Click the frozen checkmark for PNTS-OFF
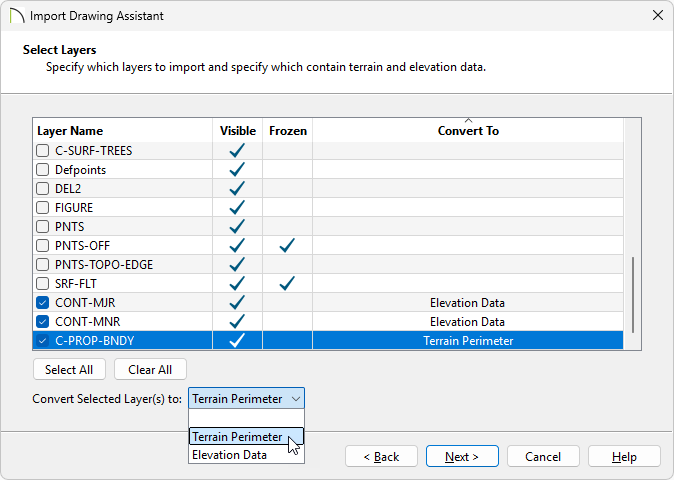The width and height of the screenshot is (674, 480). click(x=287, y=245)
